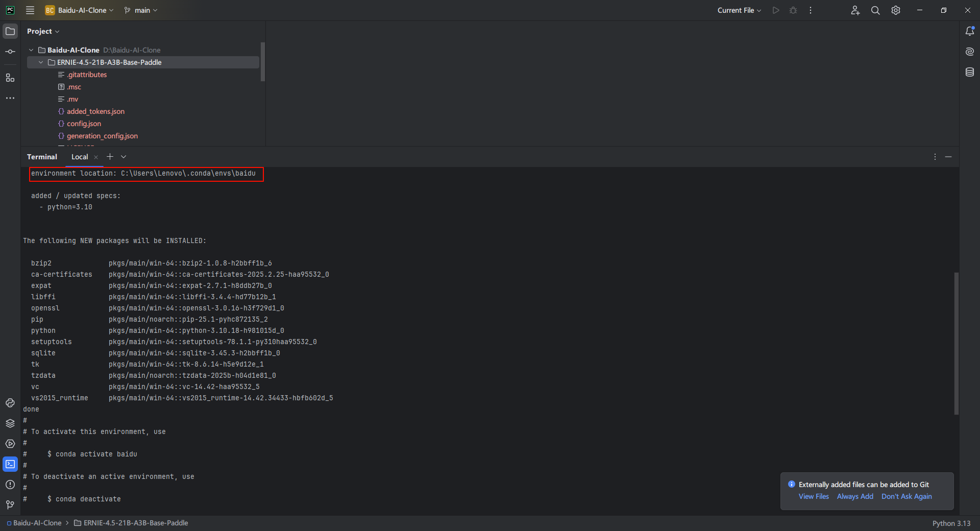Image resolution: width=980 pixels, height=531 pixels.
Task: Click the vs2015_runtime package row
Action: click(x=182, y=398)
